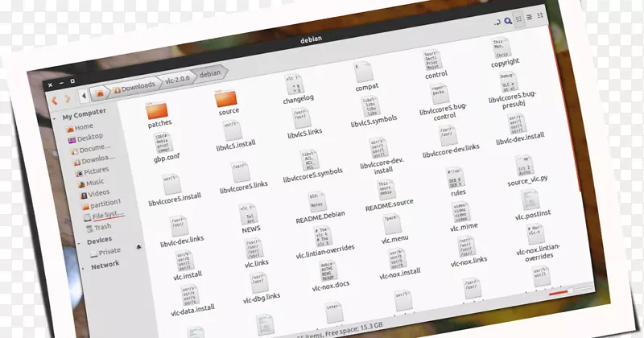Select the libvlccore5.links file icon
The image size is (644, 338).
click(x=241, y=172)
